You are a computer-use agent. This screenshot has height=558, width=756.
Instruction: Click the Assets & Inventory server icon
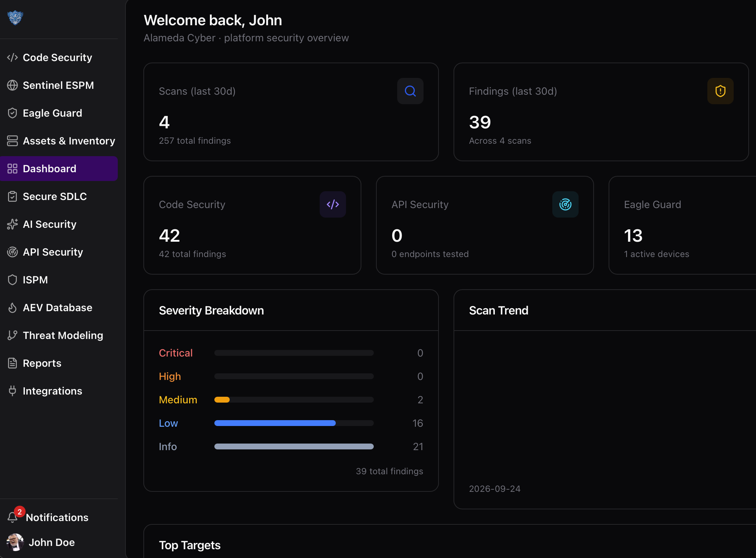[12, 141]
